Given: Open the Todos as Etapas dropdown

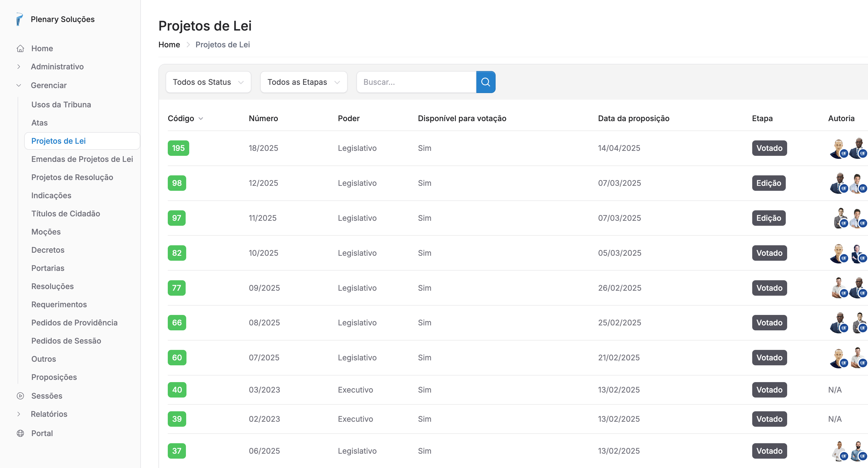Looking at the screenshot, I should tap(303, 82).
